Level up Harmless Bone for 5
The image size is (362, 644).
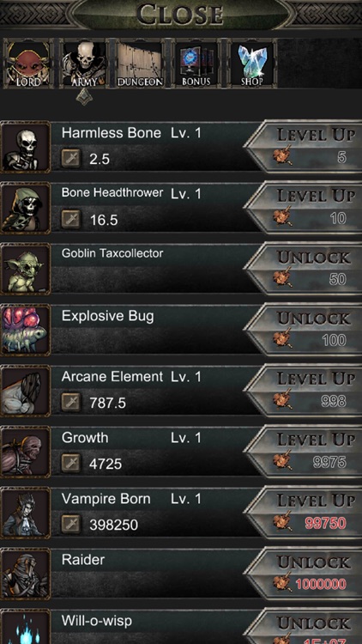(x=304, y=147)
